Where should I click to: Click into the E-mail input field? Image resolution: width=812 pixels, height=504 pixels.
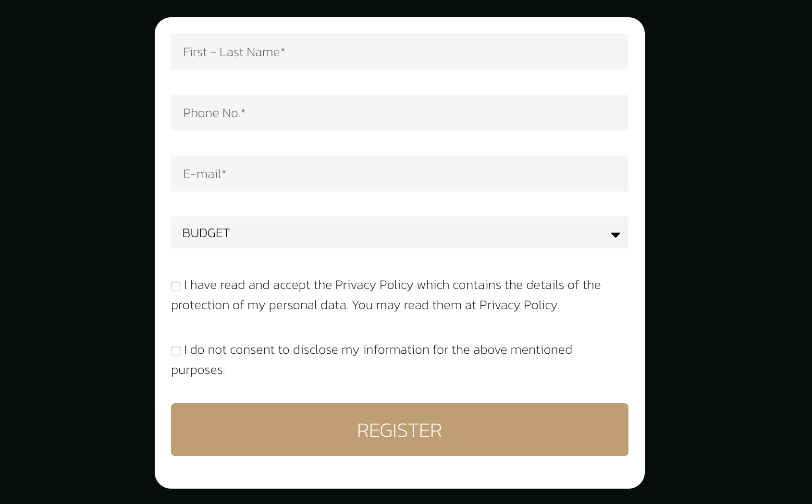[400, 173]
